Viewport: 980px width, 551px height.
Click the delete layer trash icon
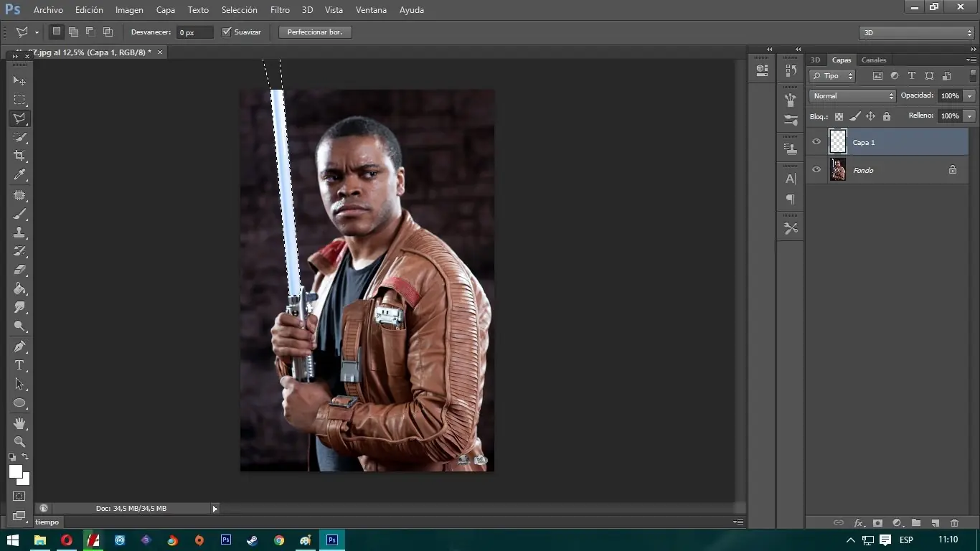click(954, 523)
